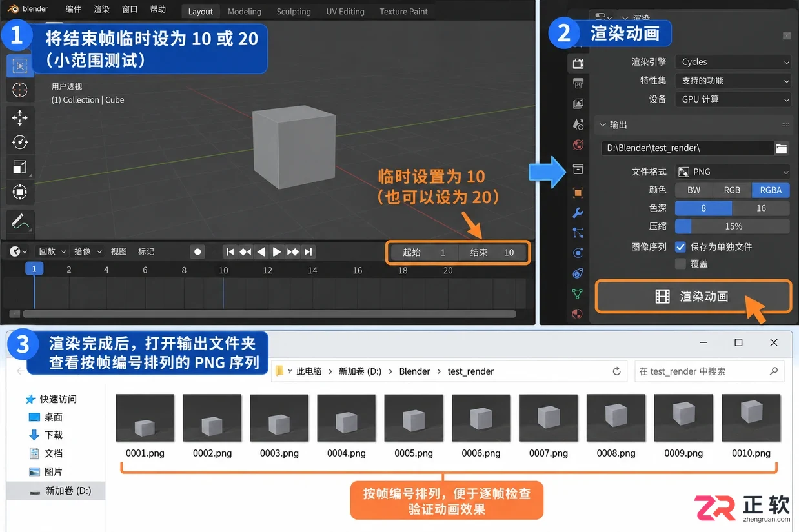Open the Object properties orange square icon
This screenshot has height=532, width=799.
(578, 192)
